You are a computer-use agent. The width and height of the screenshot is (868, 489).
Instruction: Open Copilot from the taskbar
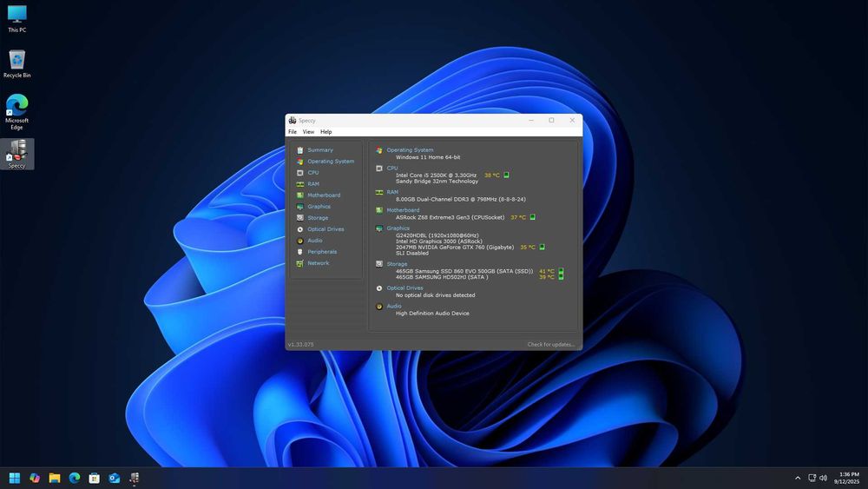[35, 478]
